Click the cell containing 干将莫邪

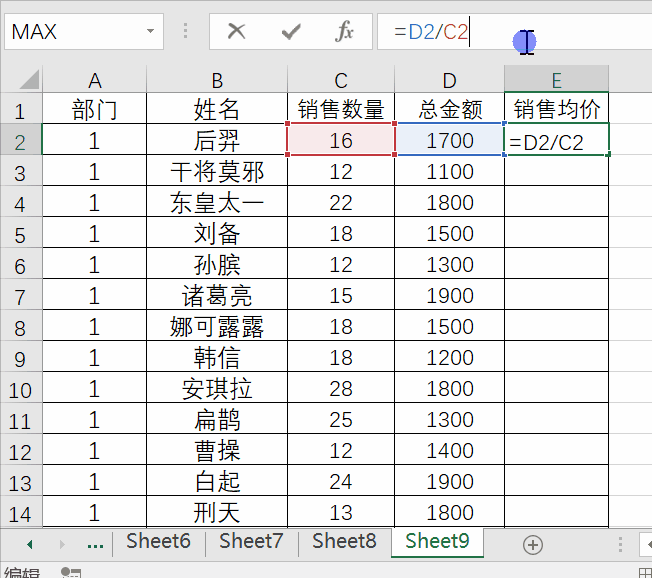click(217, 171)
